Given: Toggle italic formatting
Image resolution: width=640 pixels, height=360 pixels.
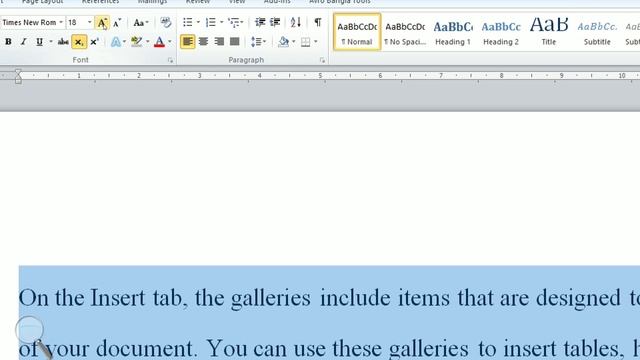Looking at the screenshot, I should [x=24, y=42].
